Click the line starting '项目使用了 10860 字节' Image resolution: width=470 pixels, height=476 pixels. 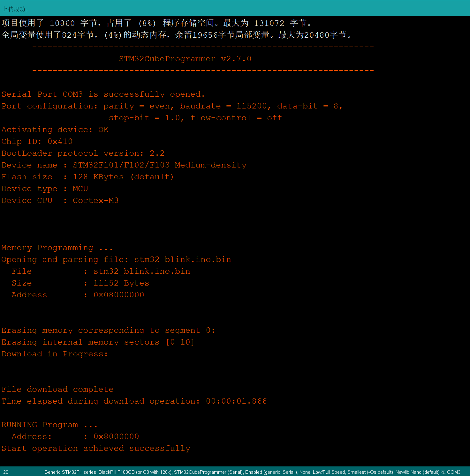157,23
